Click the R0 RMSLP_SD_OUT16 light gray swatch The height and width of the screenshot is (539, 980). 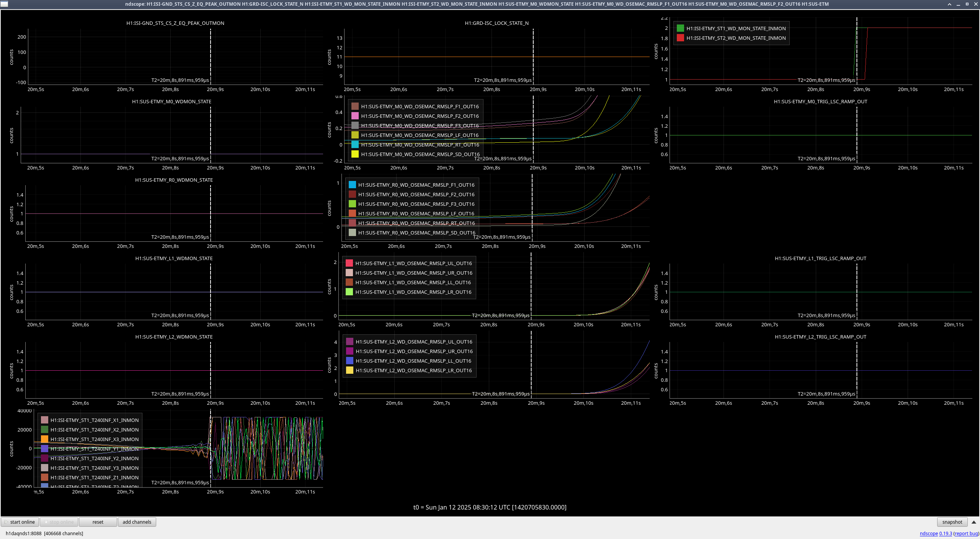pyautogui.click(x=352, y=233)
